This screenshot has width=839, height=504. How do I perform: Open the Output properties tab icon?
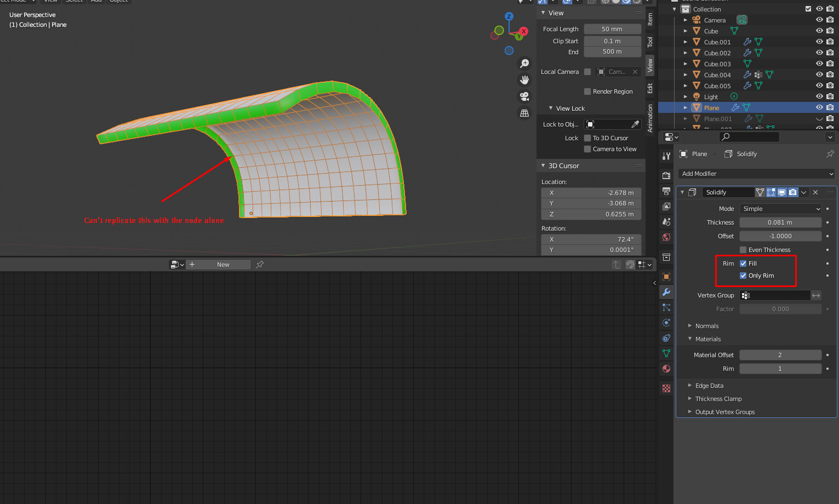[x=666, y=191]
